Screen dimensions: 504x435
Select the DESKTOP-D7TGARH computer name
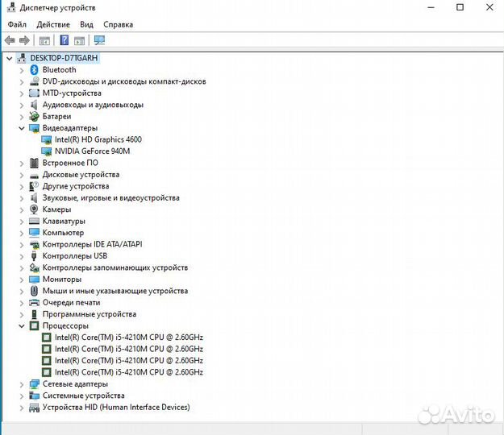(64, 58)
